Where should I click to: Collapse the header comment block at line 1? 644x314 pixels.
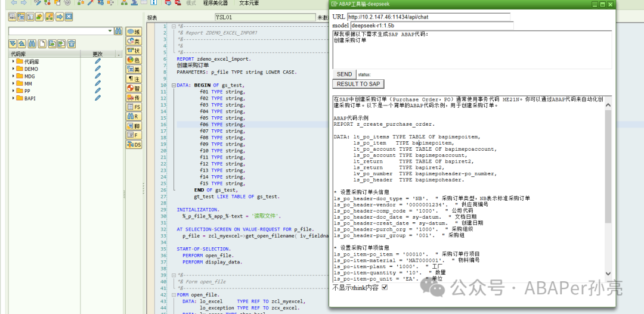174,26
